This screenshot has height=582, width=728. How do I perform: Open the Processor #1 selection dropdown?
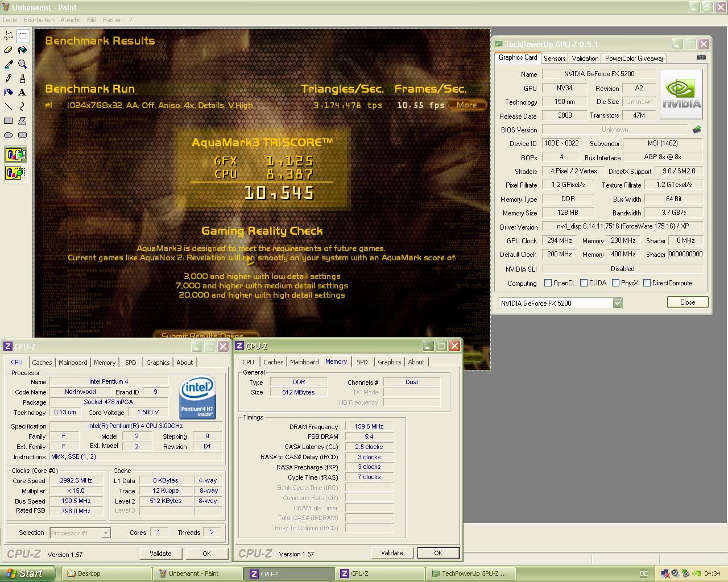[x=105, y=533]
